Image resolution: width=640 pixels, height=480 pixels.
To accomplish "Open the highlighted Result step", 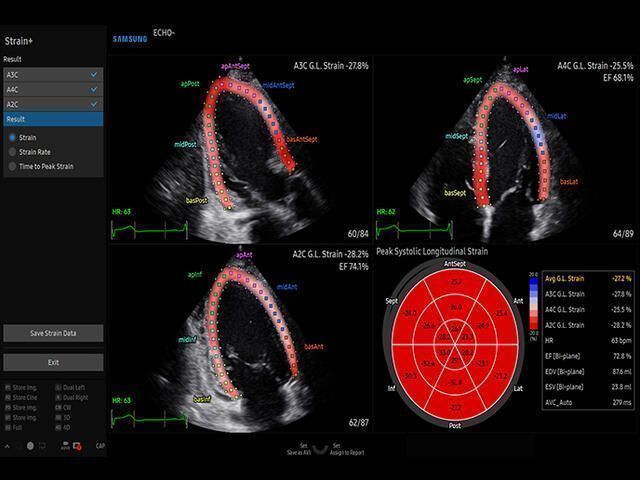I will 52,118.
